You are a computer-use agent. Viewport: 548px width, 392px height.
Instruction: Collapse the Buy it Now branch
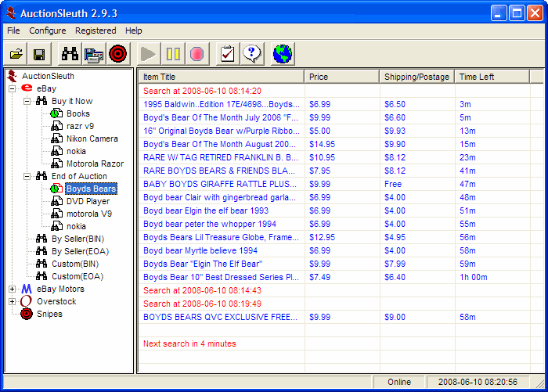[x=27, y=101]
